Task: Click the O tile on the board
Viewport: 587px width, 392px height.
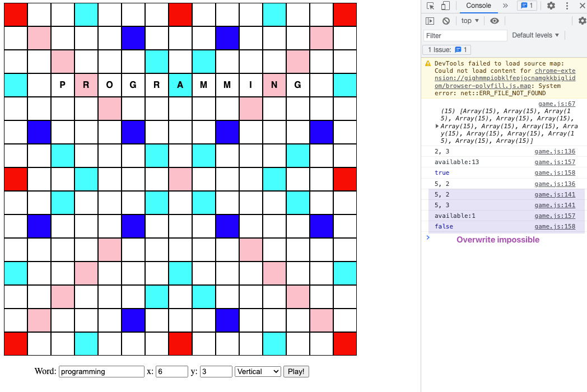Action: coord(109,85)
